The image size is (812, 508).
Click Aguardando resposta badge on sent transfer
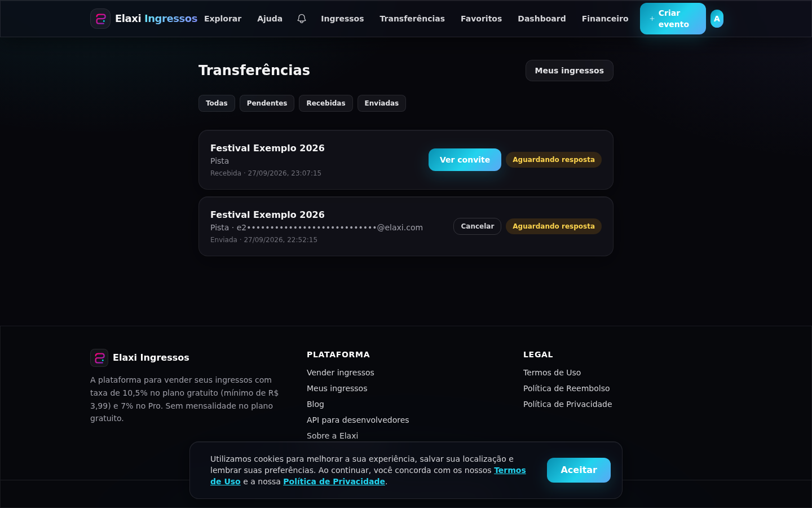pos(554,226)
